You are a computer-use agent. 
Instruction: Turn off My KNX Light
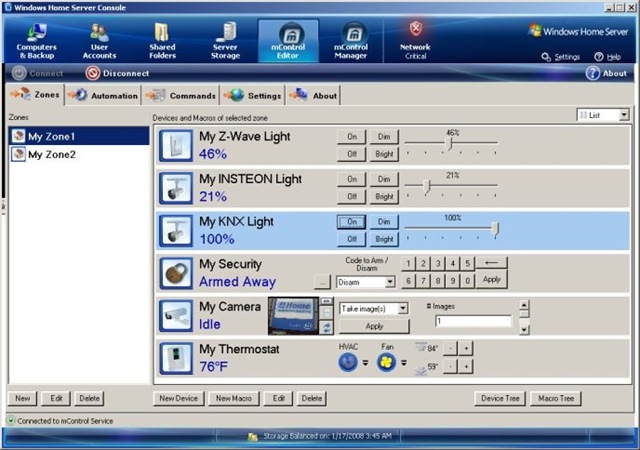(x=351, y=239)
